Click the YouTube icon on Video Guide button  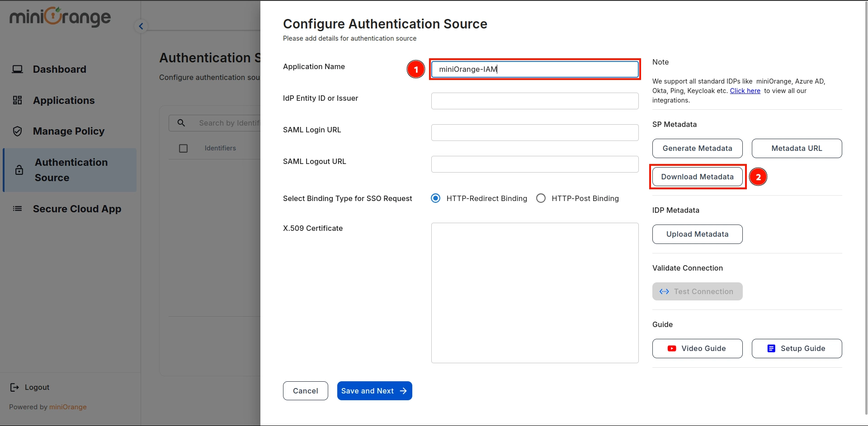pos(671,348)
